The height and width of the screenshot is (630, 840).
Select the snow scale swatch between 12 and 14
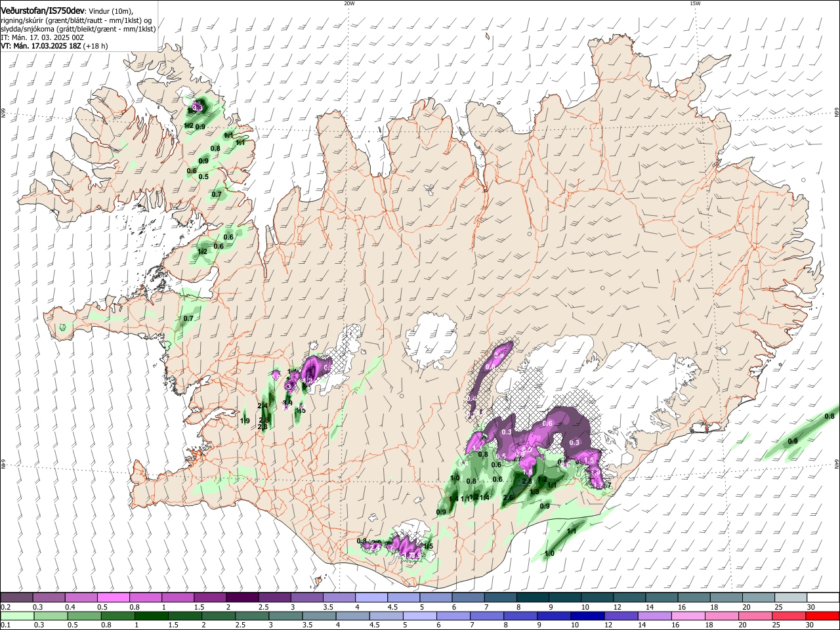629,598
